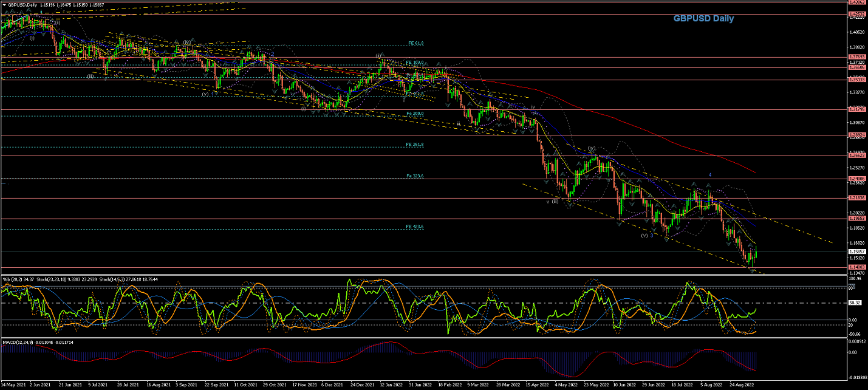868x390 pixels.
Task: Select the 1.14083 price level tag
Action: 857,267
